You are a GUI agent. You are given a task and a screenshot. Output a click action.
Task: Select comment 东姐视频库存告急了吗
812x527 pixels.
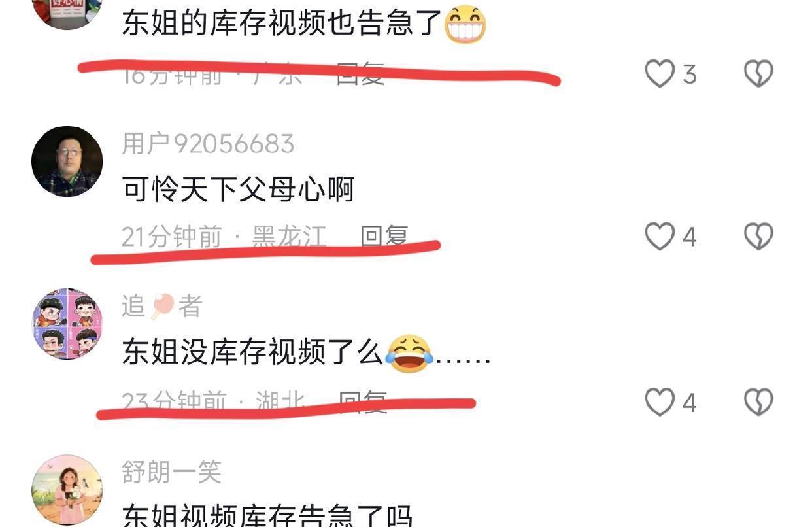click(x=267, y=515)
